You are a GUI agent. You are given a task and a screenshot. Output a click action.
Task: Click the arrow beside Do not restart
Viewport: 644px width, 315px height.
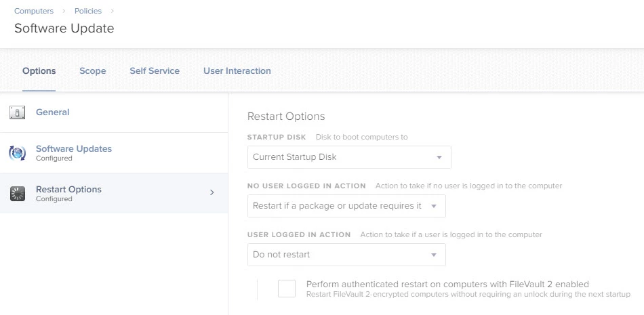[433, 255]
